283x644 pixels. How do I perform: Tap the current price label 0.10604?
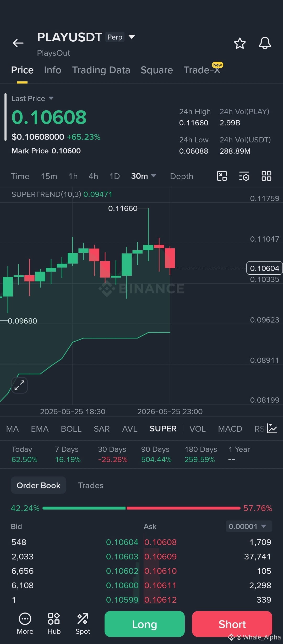click(264, 268)
